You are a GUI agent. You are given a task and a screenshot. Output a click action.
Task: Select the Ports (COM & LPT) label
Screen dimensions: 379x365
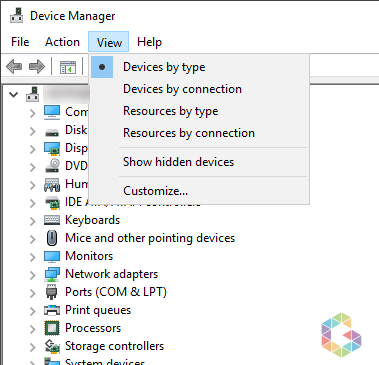pyautogui.click(x=116, y=292)
